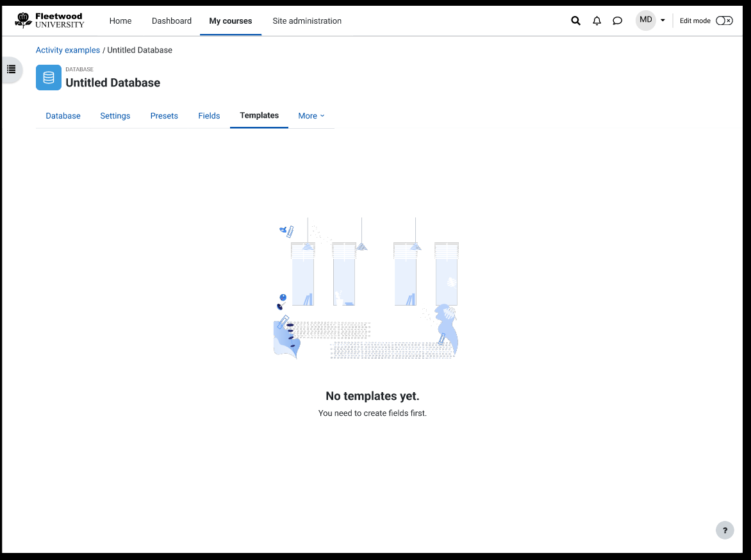Open My courses in top navigation

231,21
